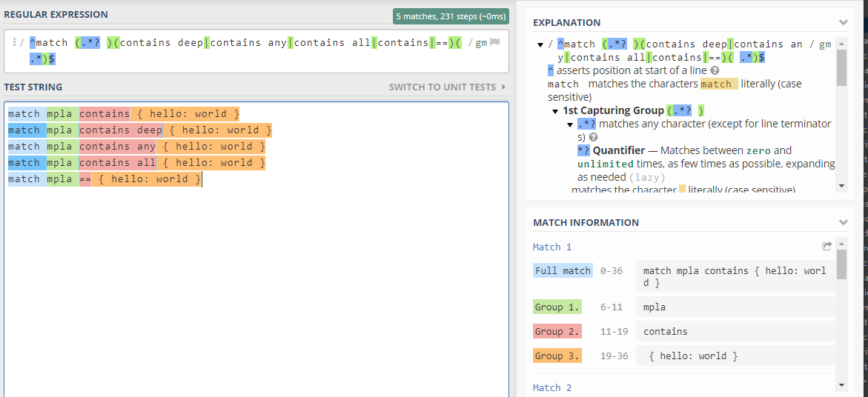Click the "1st Capturing Group" title text
Screen dimensions: 868x397
[x=613, y=110]
